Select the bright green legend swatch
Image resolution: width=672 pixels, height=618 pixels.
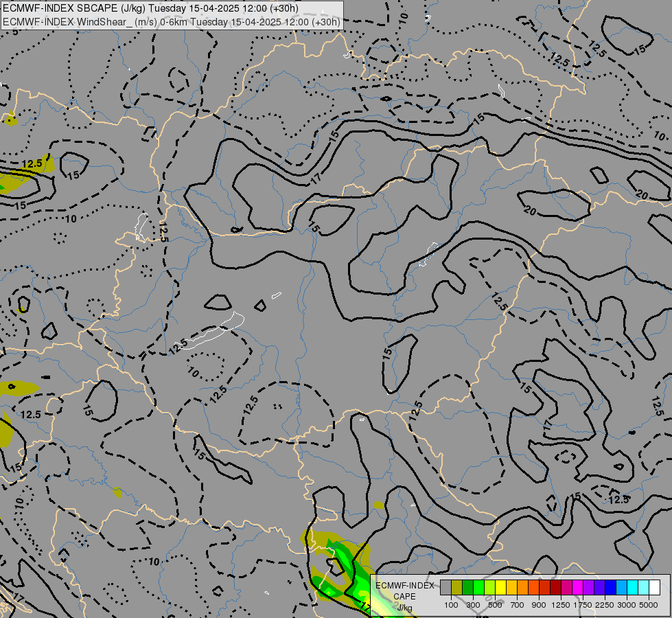[478, 587]
